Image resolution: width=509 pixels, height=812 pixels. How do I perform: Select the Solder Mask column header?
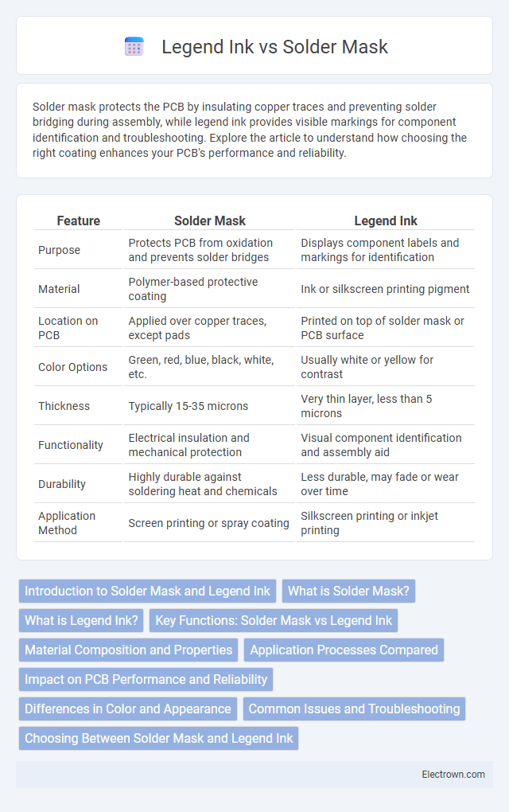pyautogui.click(x=210, y=221)
